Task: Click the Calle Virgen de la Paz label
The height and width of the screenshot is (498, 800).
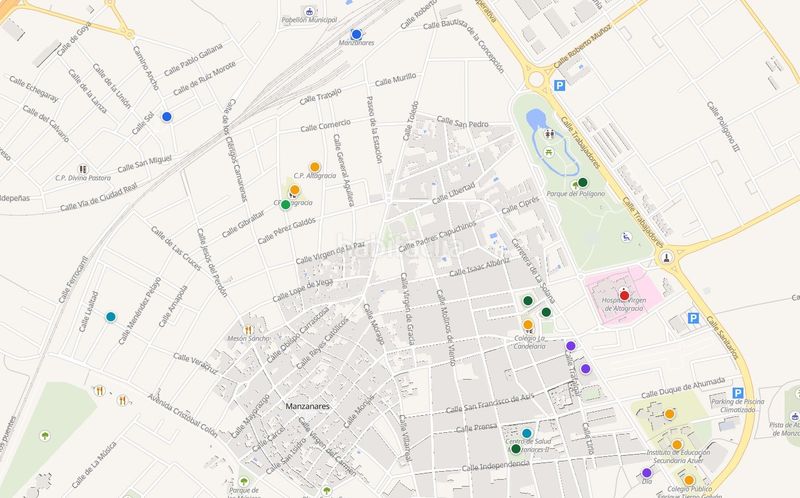Action: click(330, 253)
